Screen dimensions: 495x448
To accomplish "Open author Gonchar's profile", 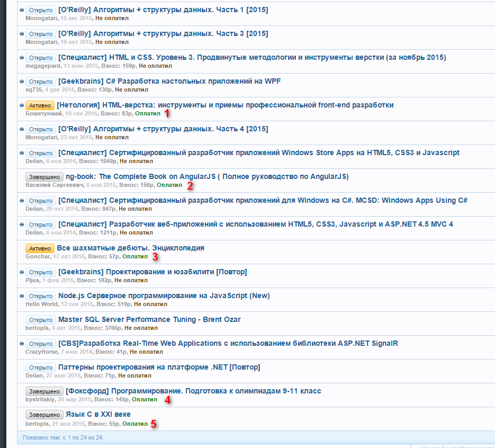I will [38, 256].
